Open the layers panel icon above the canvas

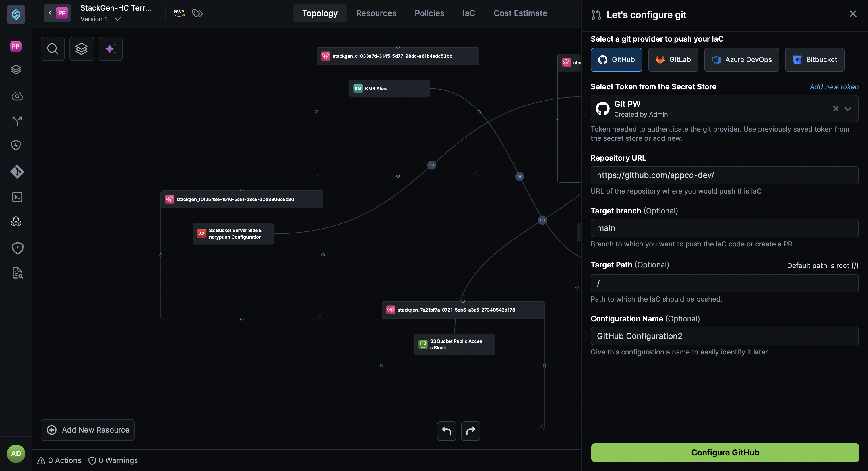coord(82,49)
